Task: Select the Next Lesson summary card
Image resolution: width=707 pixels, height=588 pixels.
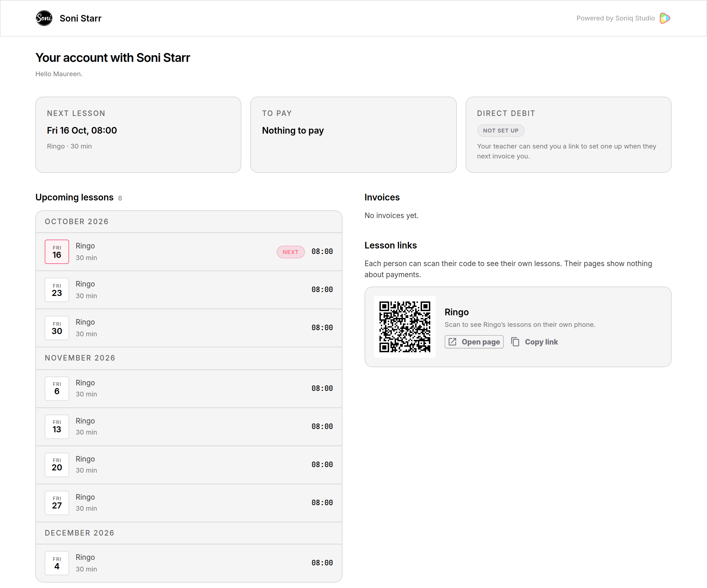Action: pyautogui.click(x=138, y=135)
